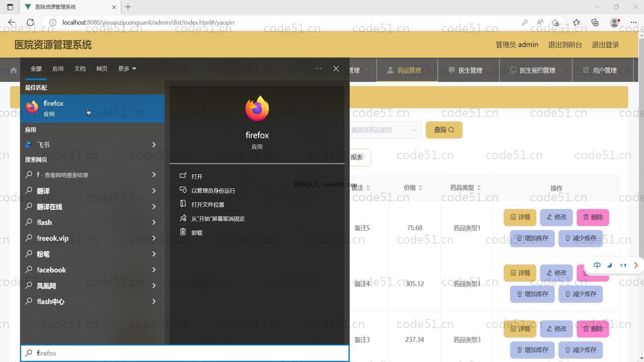Viewport: 644px width, 362px height.
Task: Choose 打开文件位置 option
Action: (x=208, y=204)
